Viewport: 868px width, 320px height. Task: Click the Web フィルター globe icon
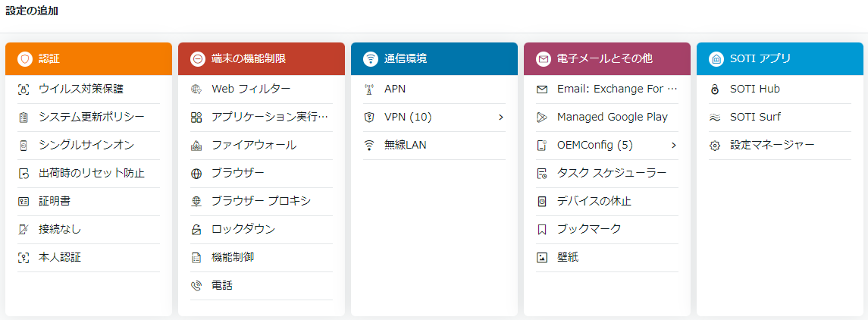(x=196, y=89)
